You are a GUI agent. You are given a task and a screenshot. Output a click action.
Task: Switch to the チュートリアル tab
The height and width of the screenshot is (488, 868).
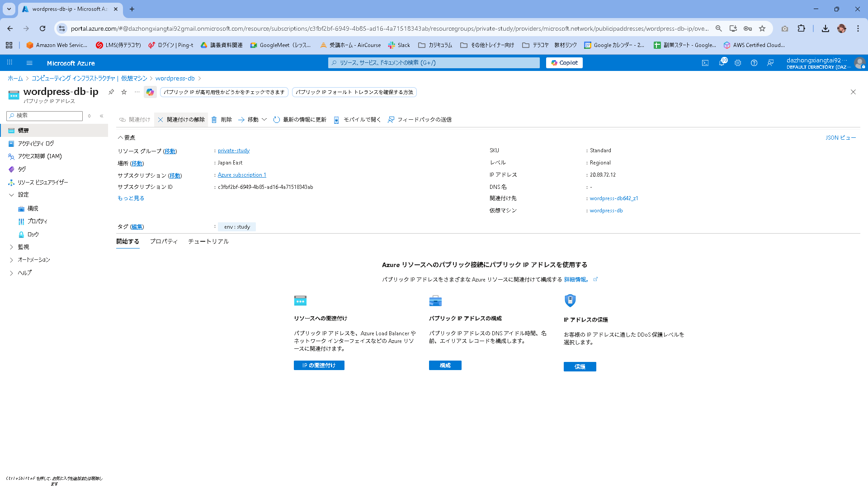coord(208,241)
